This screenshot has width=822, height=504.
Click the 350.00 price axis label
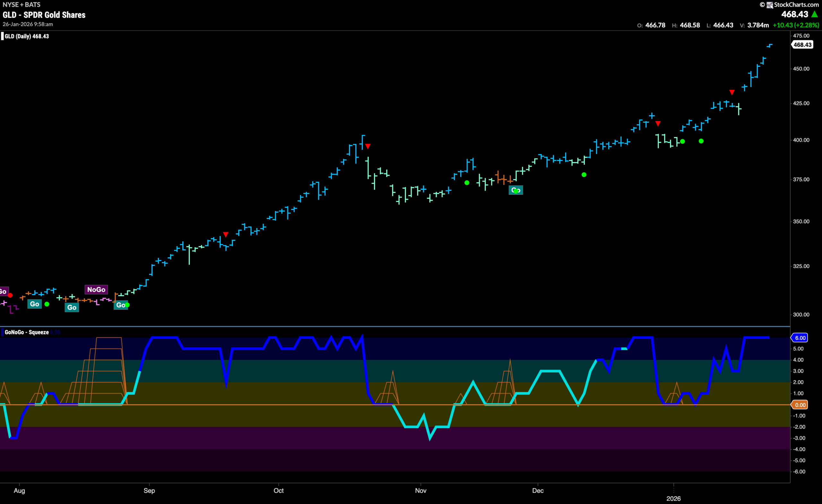click(x=801, y=222)
